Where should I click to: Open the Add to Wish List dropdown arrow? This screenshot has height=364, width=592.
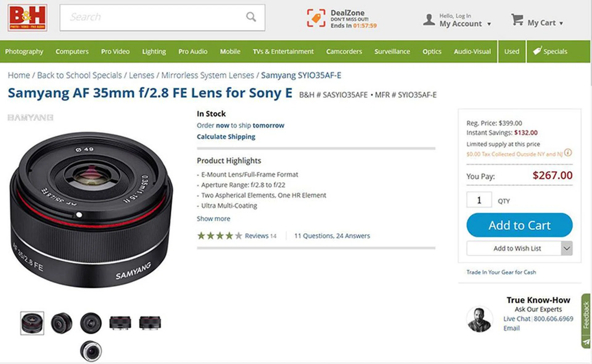[567, 248]
